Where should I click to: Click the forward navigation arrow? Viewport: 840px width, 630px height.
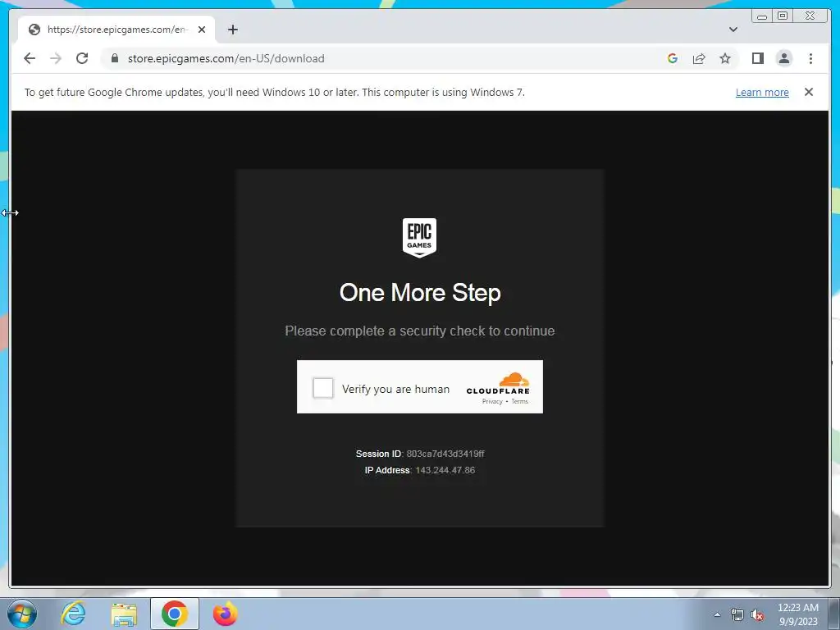coord(56,58)
